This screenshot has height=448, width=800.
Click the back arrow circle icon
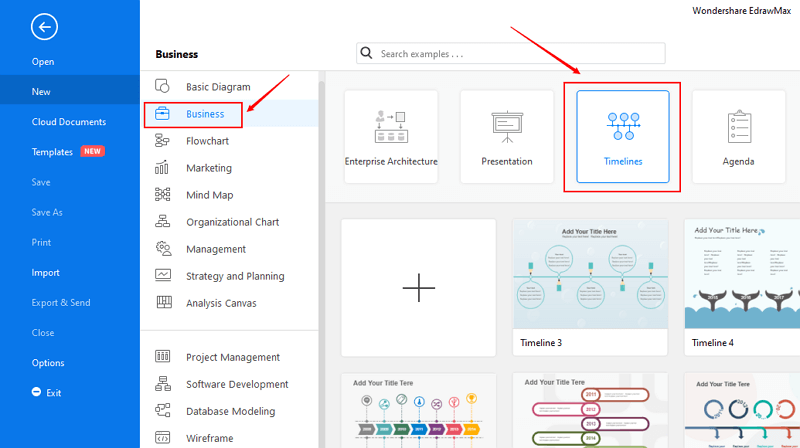[x=44, y=27]
